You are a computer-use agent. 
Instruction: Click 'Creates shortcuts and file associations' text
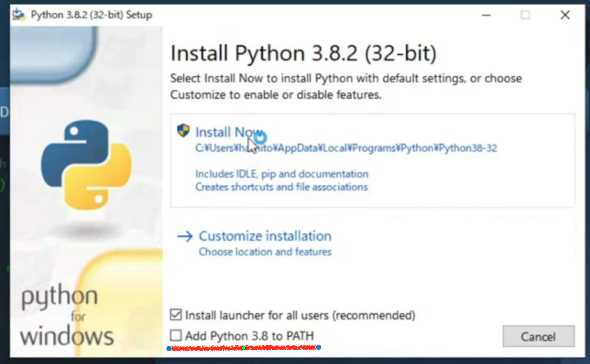coord(282,187)
